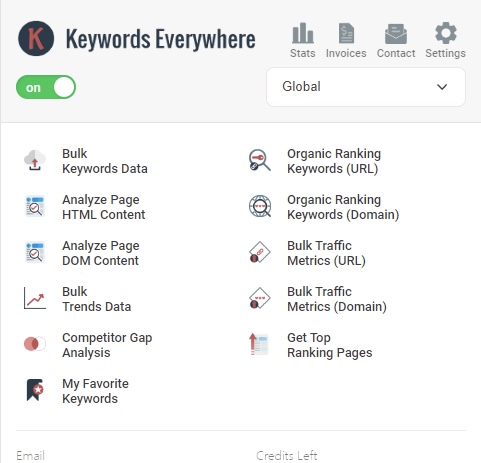Click the Analyze Page HTML Content icon

[x=35, y=206]
